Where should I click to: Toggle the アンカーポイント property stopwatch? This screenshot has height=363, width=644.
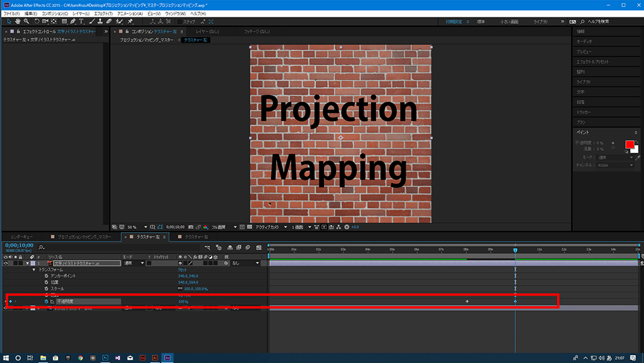point(46,276)
